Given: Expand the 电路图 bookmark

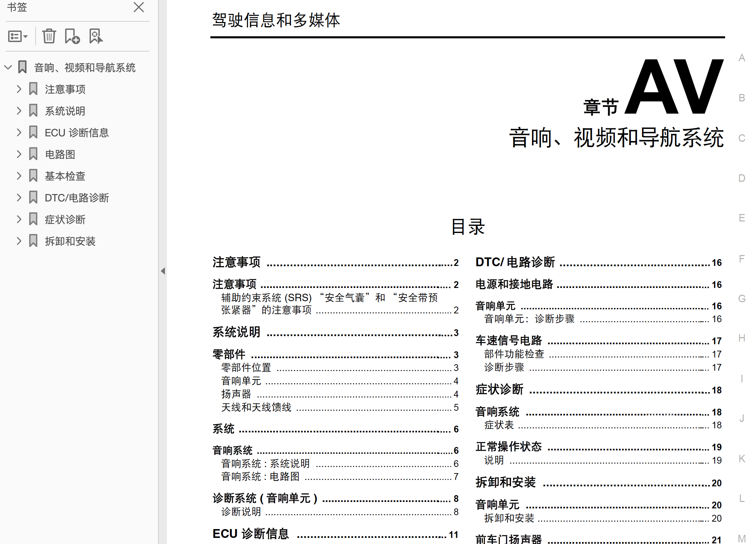Looking at the screenshot, I should tap(19, 154).
